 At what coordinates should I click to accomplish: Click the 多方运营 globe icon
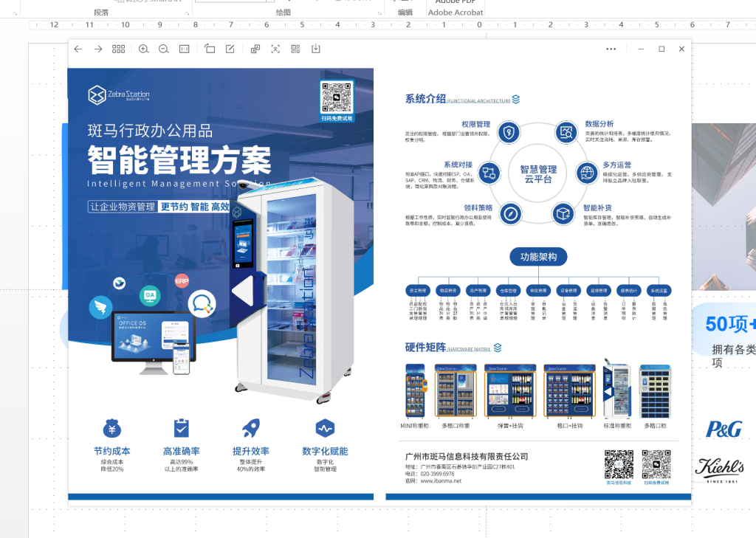point(587,173)
